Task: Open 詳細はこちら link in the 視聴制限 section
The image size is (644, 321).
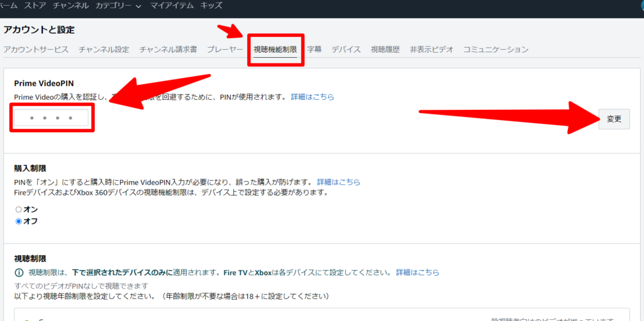Action: tap(417, 273)
